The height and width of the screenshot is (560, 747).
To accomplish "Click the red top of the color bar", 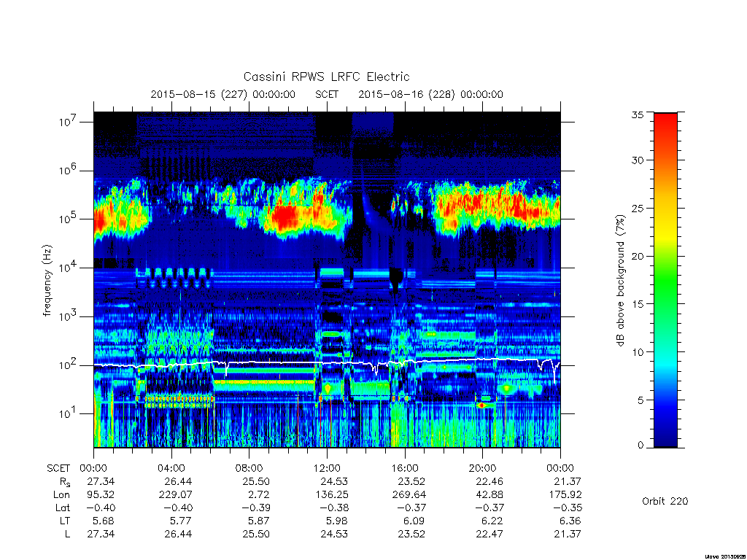I will coord(665,125).
